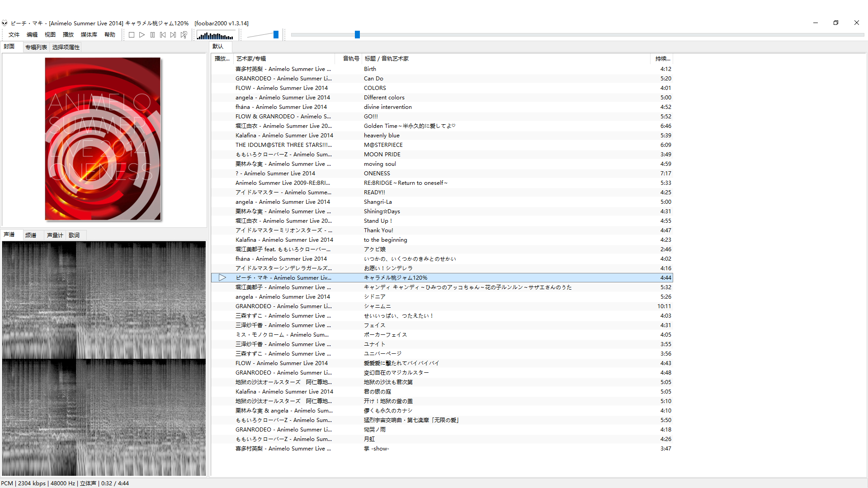Skip to the previous track
The width and height of the screenshot is (868, 488).
163,35
